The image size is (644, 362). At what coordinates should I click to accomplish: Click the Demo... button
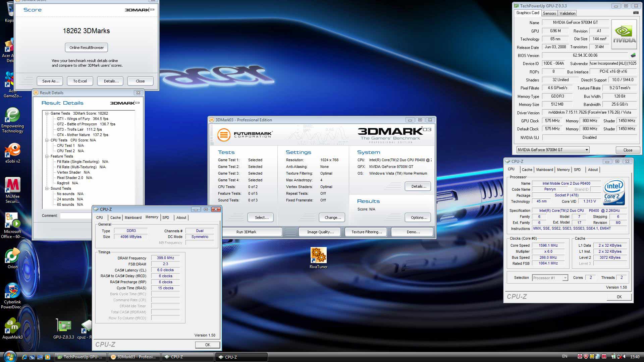coord(413,232)
